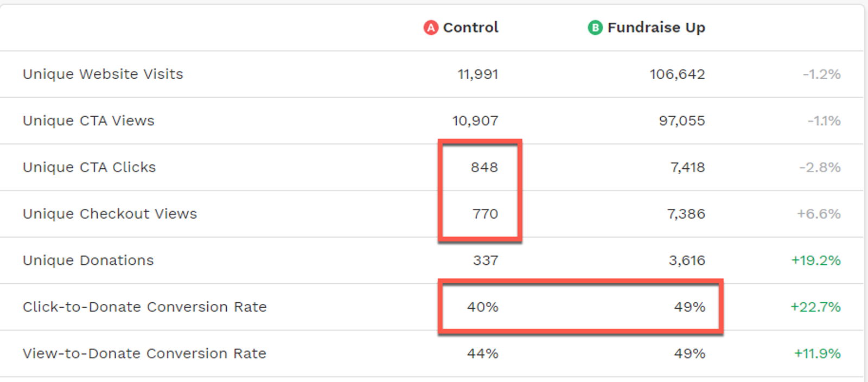Viewport: 868px width, 382px height.
Task: Click the Unique Donations row label
Action: point(88,261)
